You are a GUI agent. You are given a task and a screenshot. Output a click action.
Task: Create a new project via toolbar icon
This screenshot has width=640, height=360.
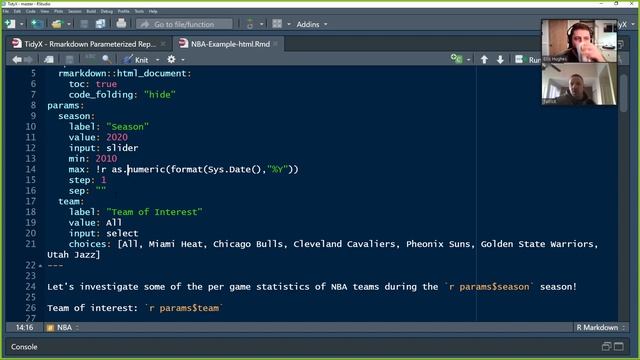click(37, 24)
